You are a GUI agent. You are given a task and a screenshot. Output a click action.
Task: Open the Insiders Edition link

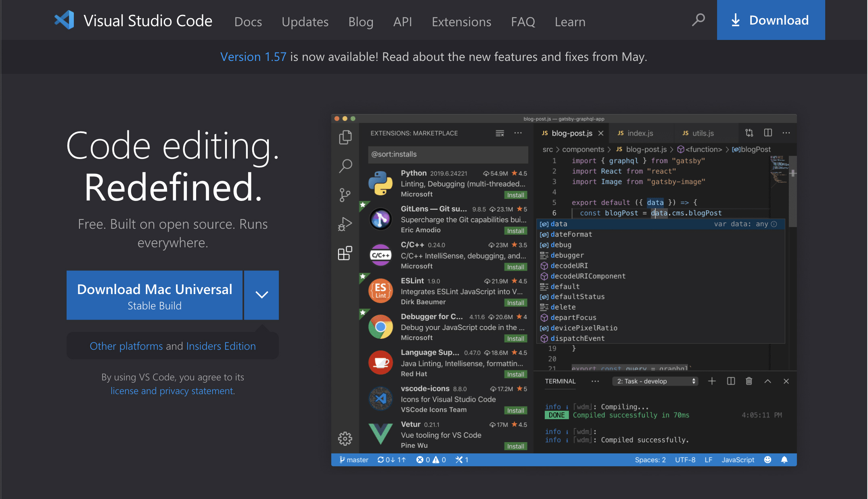tap(221, 346)
